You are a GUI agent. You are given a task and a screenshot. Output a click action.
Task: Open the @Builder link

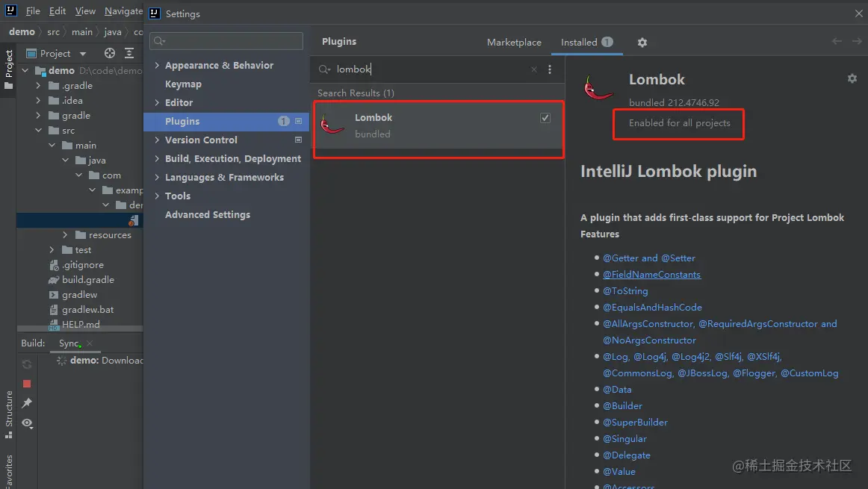pyautogui.click(x=622, y=406)
